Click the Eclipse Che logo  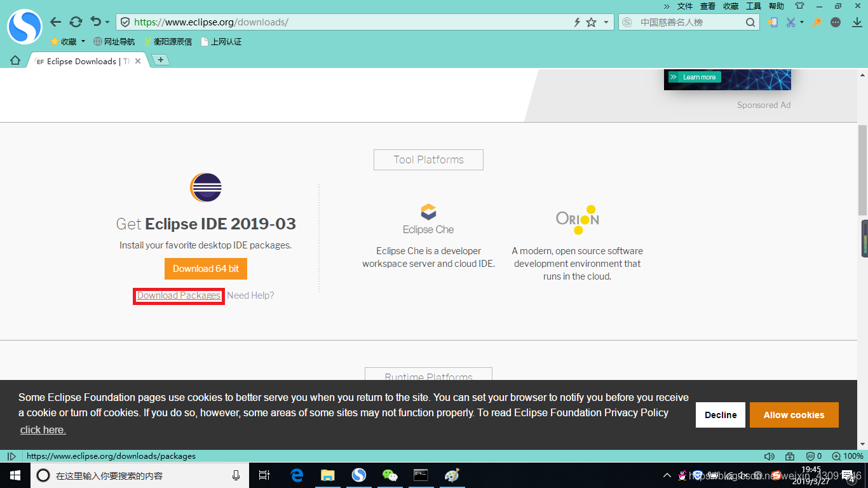(428, 219)
